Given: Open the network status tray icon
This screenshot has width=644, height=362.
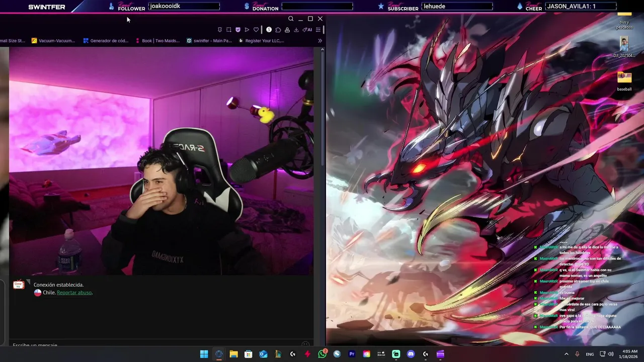Looking at the screenshot, I should point(602,354).
